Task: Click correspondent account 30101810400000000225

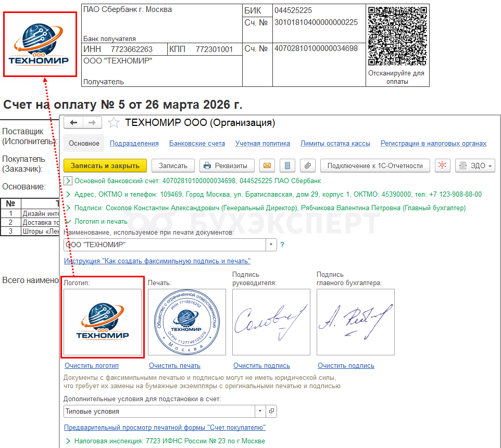Action: point(316,22)
